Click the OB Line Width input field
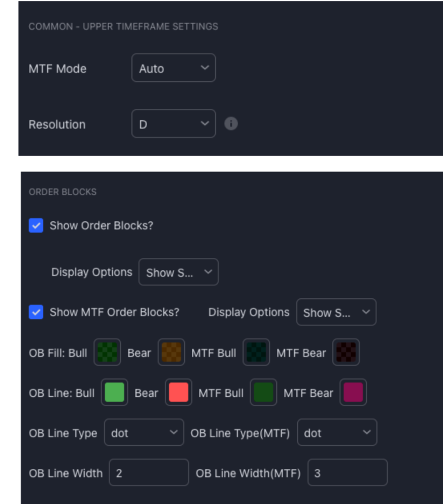 pyautogui.click(x=148, y=473)
